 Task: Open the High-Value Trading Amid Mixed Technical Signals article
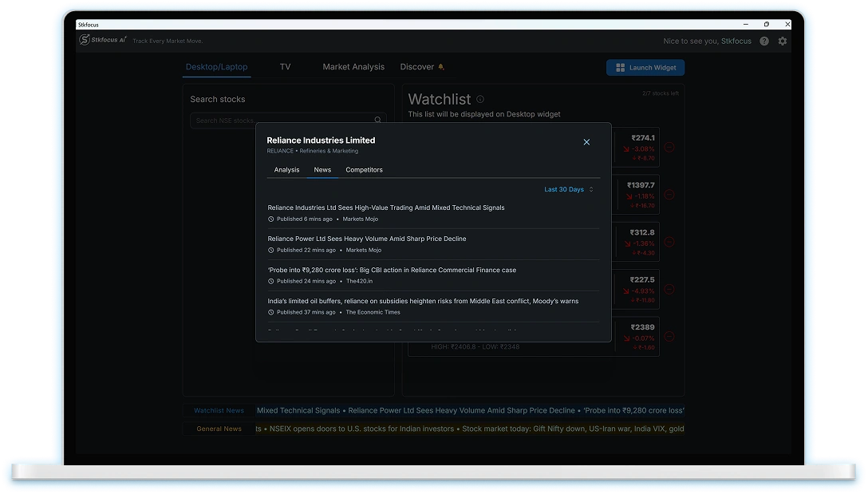pyautogui.click(x=386, y=207)
